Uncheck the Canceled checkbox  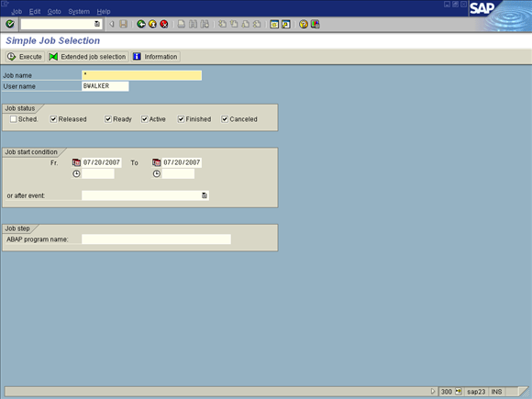(225, 119)
